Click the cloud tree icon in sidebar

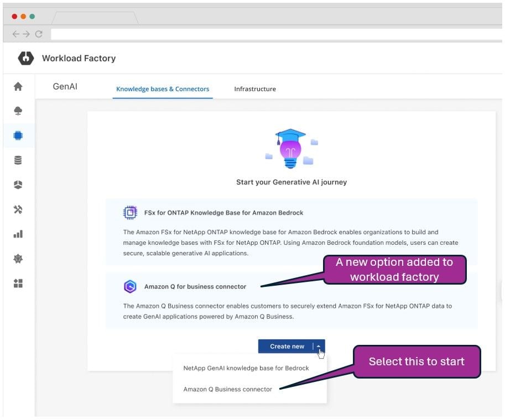[x=18, y=111]
